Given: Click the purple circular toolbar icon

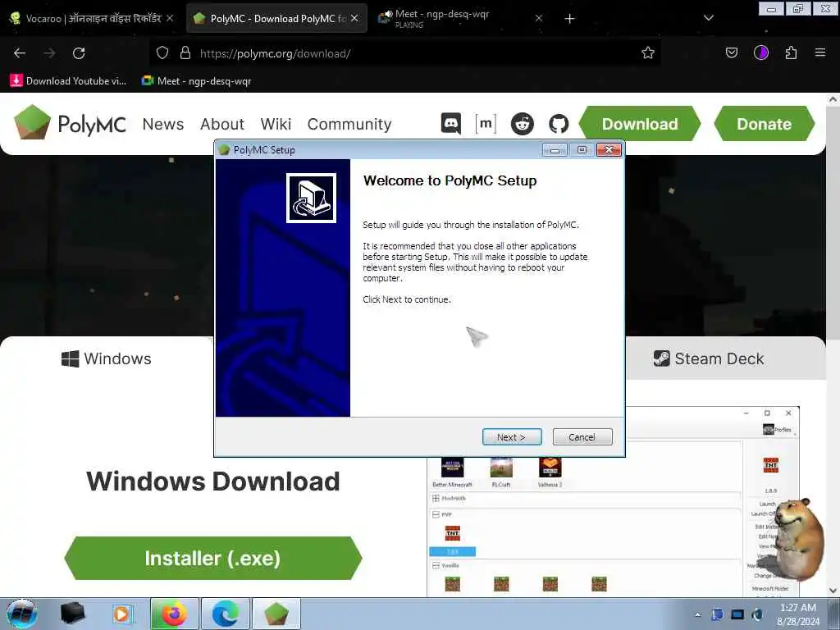Looking at the screenshot, I should click(760, 52).
